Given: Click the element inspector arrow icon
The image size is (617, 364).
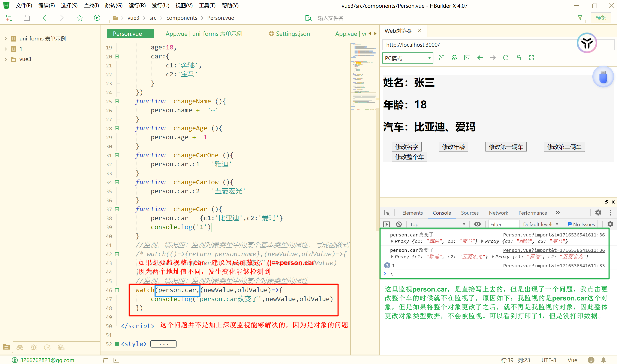Looking at the screenshot, I should pyautogui.click(x=387, y=213).
